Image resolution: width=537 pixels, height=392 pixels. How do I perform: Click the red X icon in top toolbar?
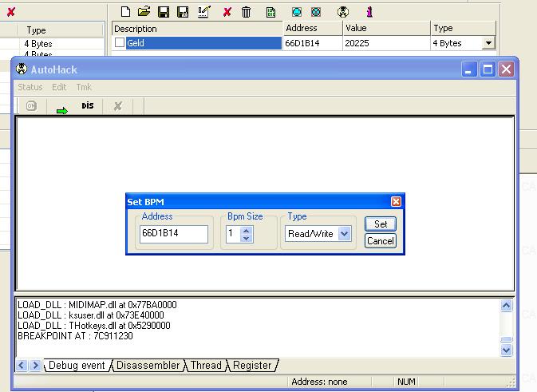click(227, 12)
